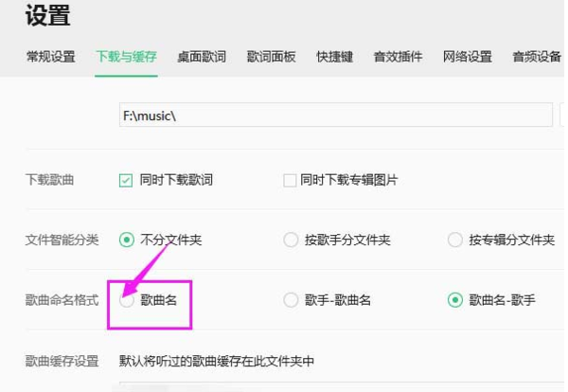
Task: Switch to the 音频设备 tab
Action: (x=537, y=57)
